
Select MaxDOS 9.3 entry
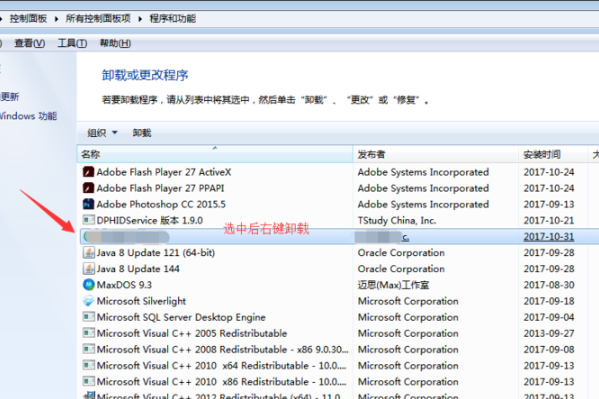124,285
